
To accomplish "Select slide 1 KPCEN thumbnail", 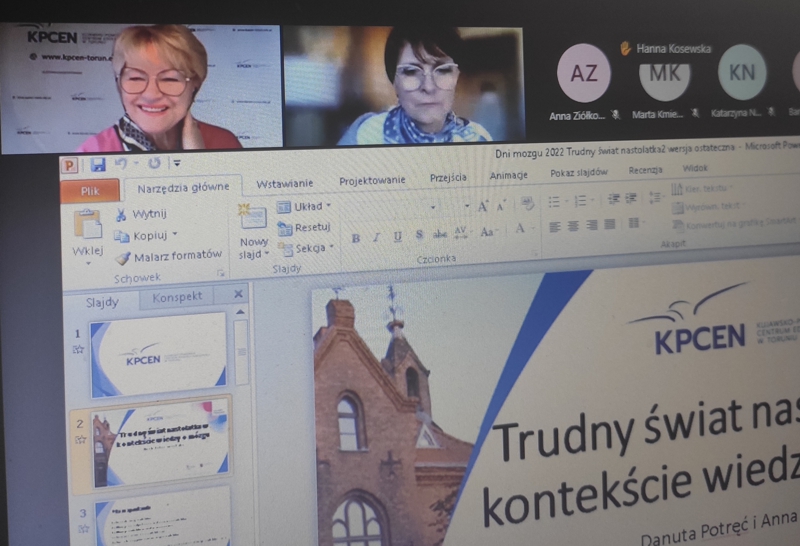I will coord(159,355).
